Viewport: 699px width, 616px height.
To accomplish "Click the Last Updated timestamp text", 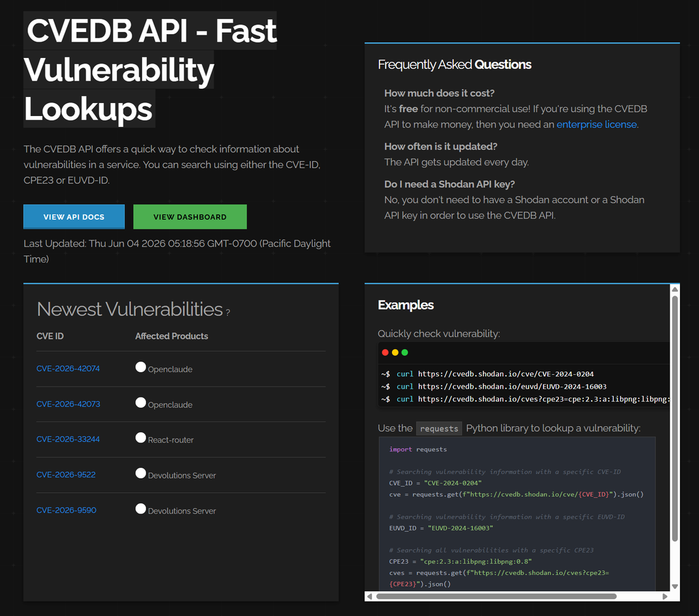I will coord(177,251).
